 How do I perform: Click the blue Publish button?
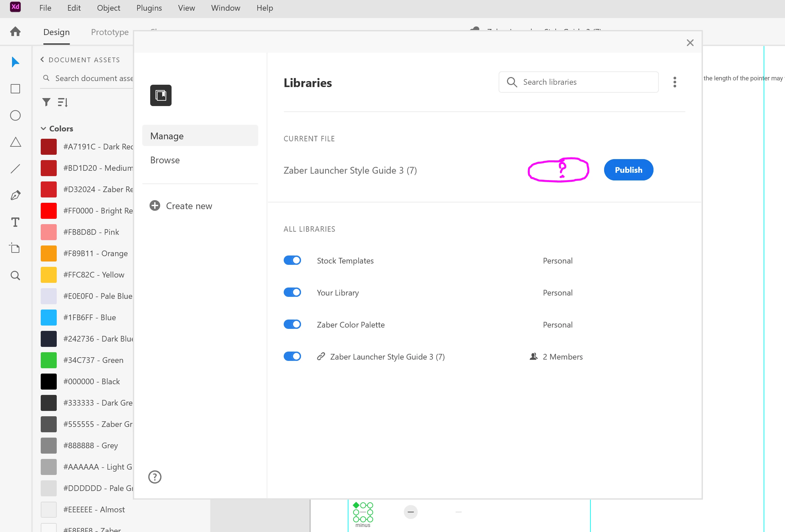tap(628, 170)
